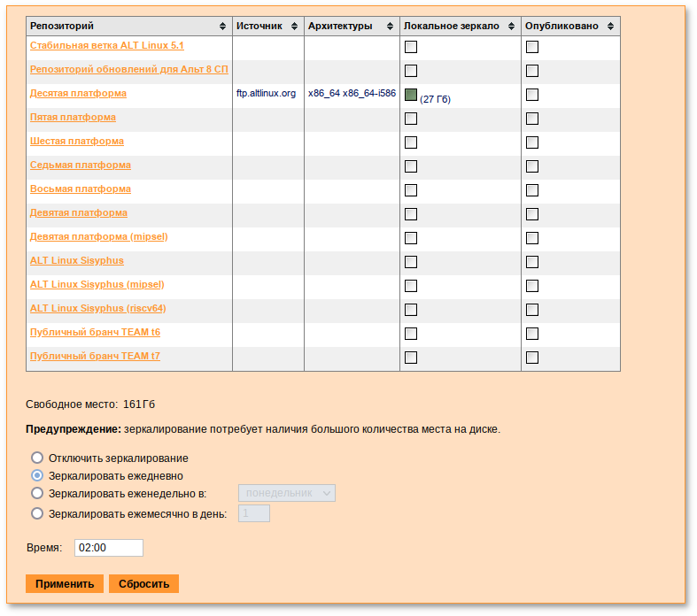Sort by Источник column arrows

pyautogui.click(x=295, y=27)
